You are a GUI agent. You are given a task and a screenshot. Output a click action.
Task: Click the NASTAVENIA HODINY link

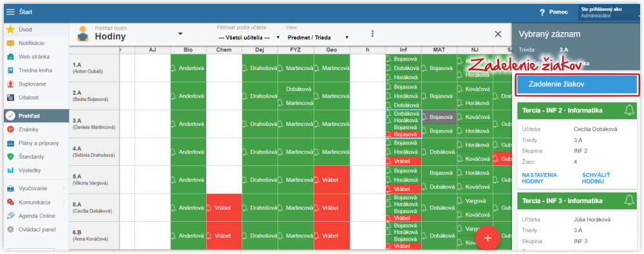[533, 178]
